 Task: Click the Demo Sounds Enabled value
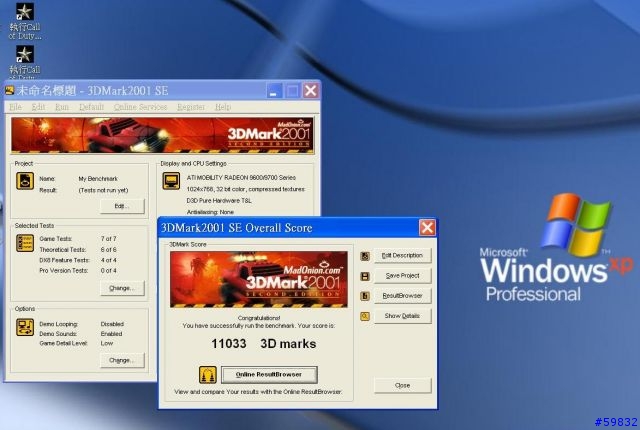point(111,334)
